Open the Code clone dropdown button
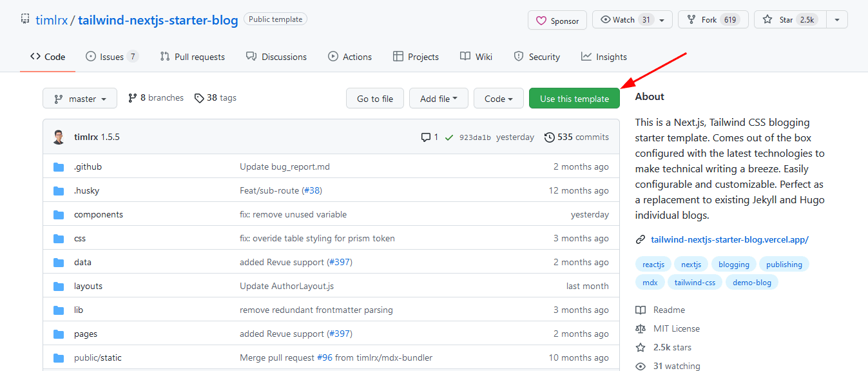 click(x=499, y=99)
